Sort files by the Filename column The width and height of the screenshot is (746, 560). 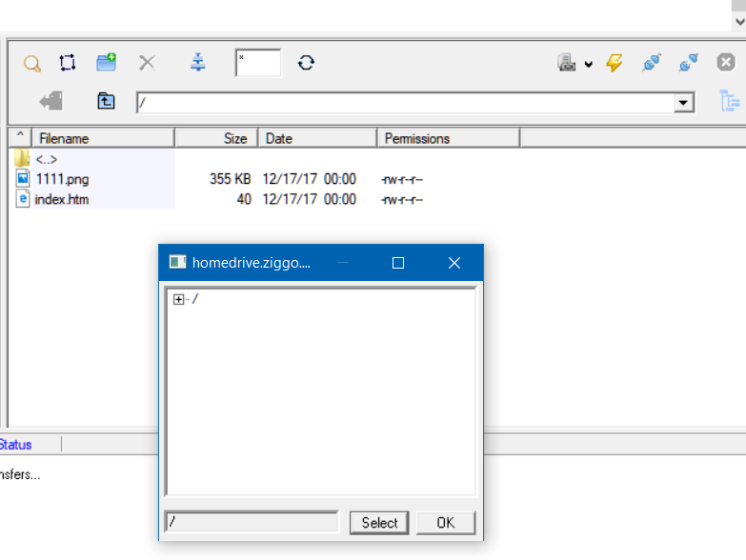(103, 138)
